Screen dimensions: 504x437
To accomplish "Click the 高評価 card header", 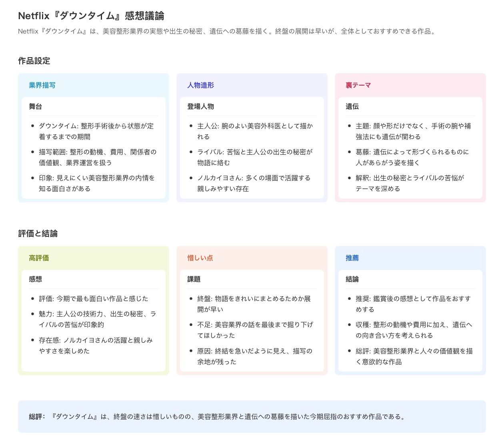I will [39, 258].
